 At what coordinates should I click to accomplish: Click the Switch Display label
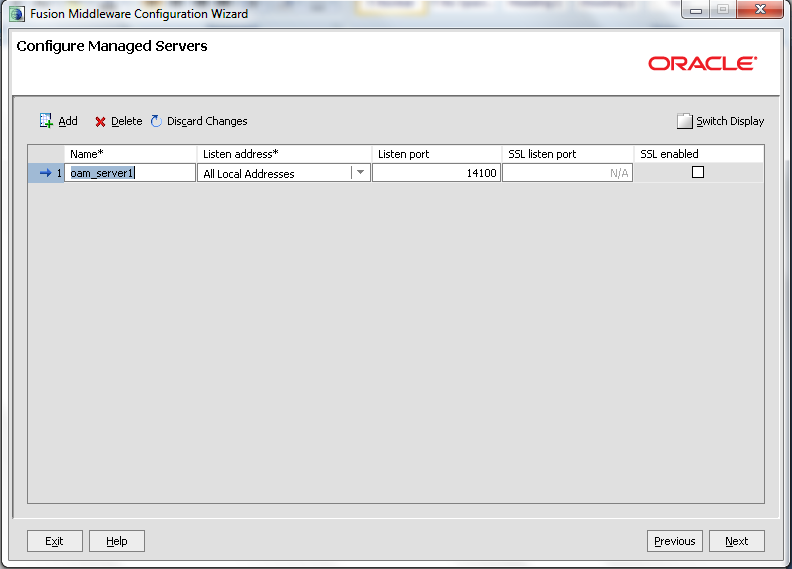point(730,121)
